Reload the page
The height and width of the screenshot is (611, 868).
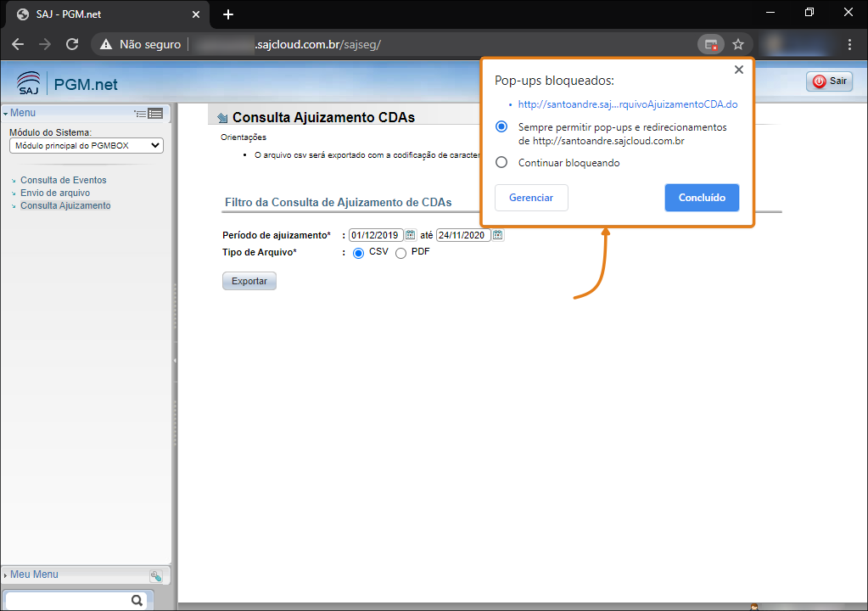(72, 44)
